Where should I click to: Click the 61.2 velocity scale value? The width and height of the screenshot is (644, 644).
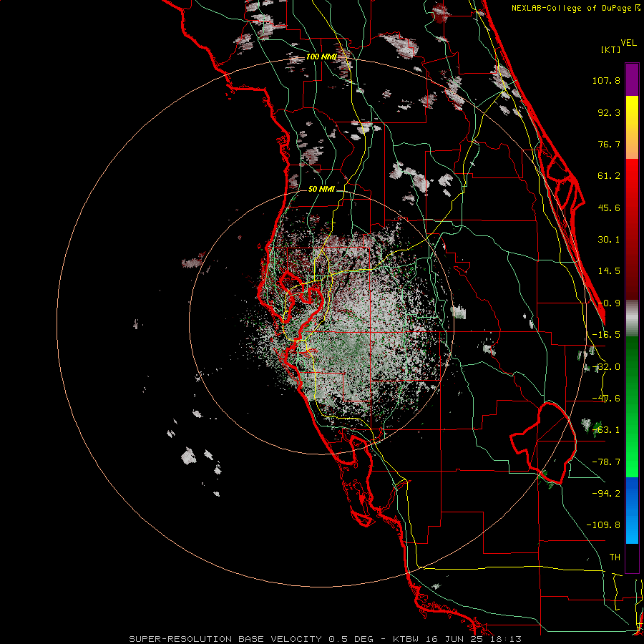(609, 176)
